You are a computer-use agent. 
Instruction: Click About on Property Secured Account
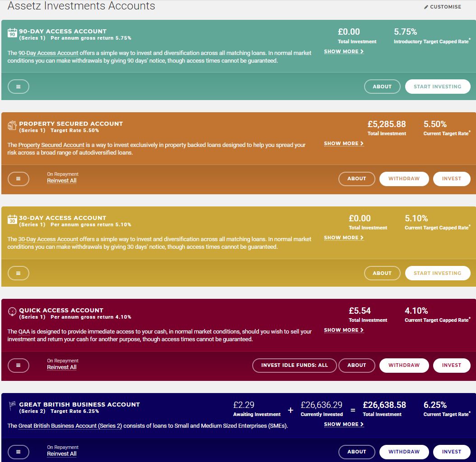point(357,178)
